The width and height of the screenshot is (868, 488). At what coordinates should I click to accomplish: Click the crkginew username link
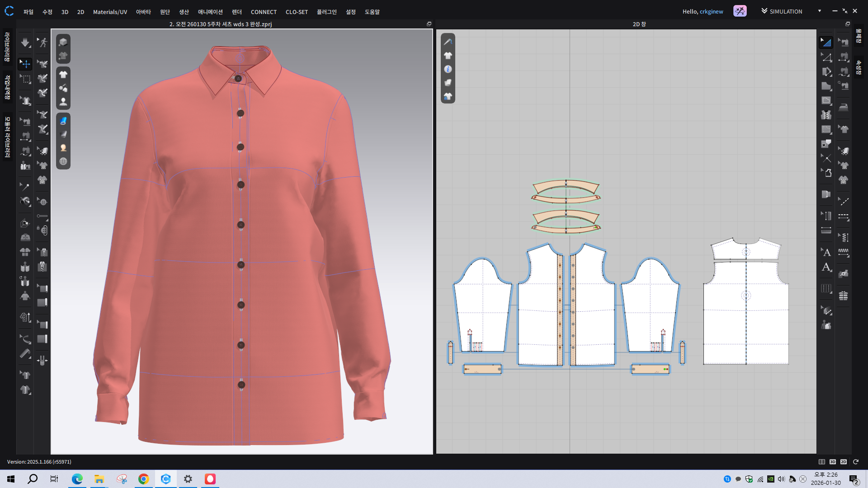pos(711,11)
